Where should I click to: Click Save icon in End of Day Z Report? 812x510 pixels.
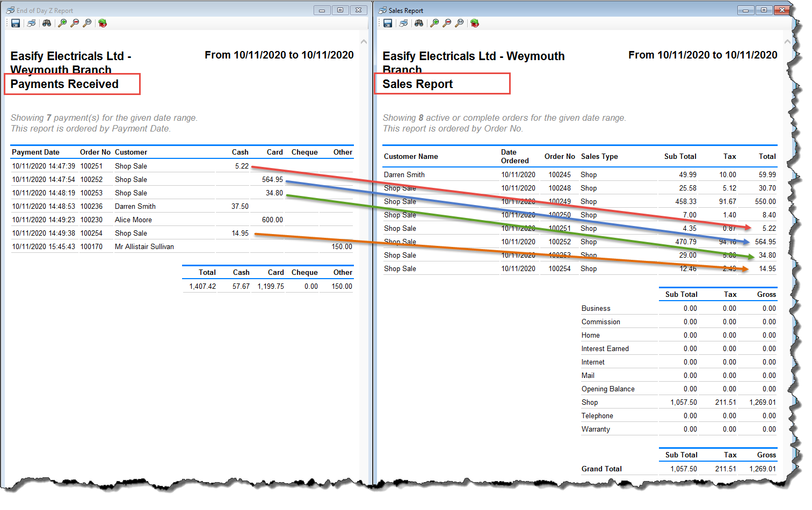point(16,23)
